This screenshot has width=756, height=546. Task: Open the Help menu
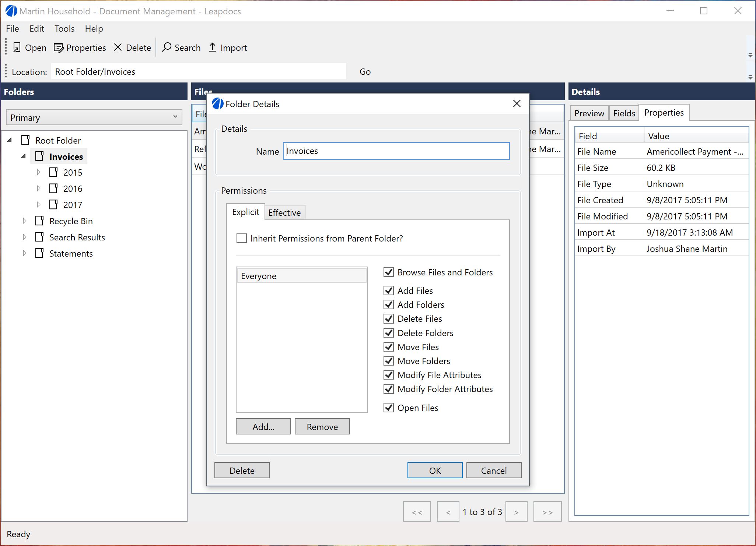94,29
